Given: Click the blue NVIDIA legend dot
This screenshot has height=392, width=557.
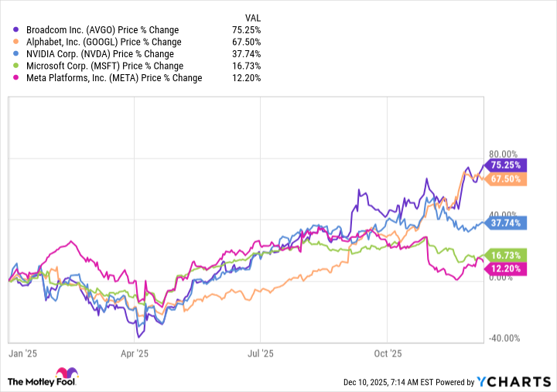Looking at the screenshot, I should coord(8,54).
